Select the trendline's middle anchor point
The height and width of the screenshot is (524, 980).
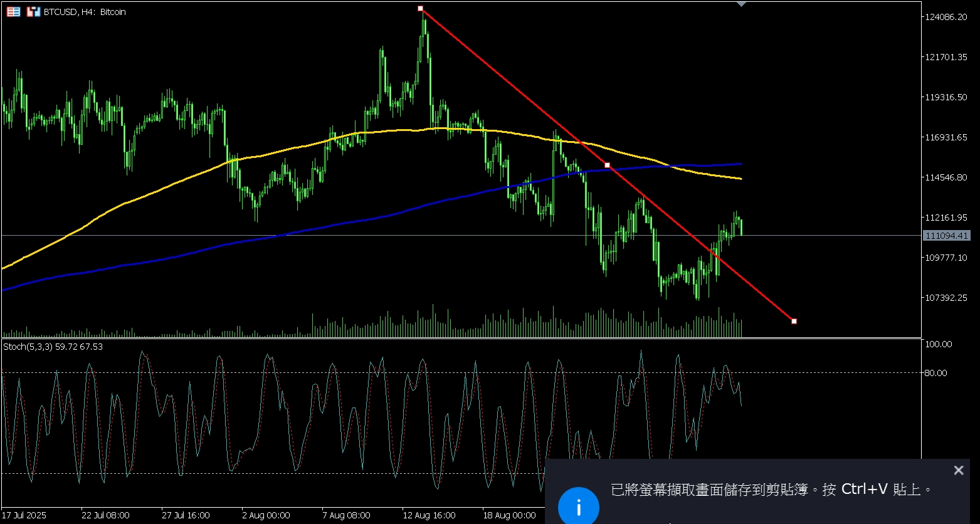point(607,165)
